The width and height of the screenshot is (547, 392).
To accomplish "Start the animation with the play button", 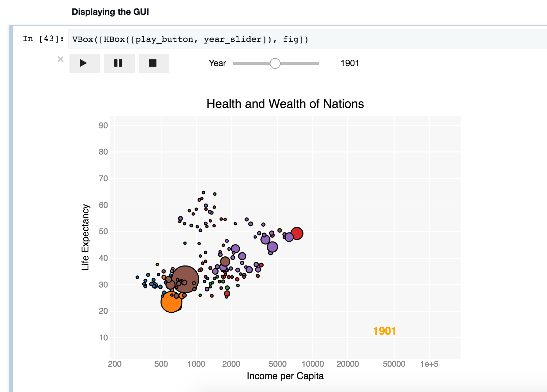I will click(x=84, y=63).
